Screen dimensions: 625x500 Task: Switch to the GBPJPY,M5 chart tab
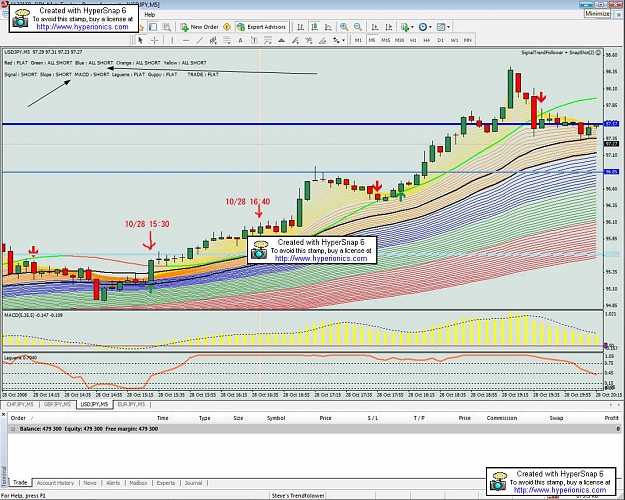coord(57,404)
